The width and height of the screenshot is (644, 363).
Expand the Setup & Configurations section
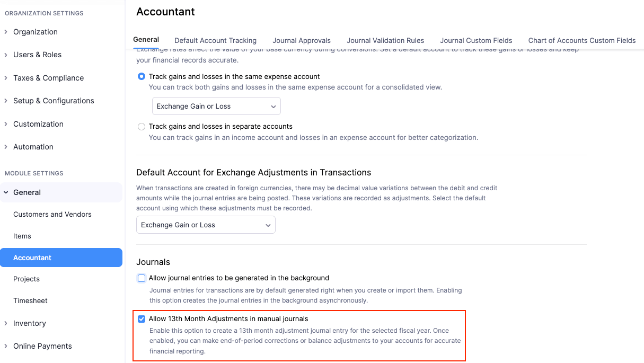(x=53, y=101)
